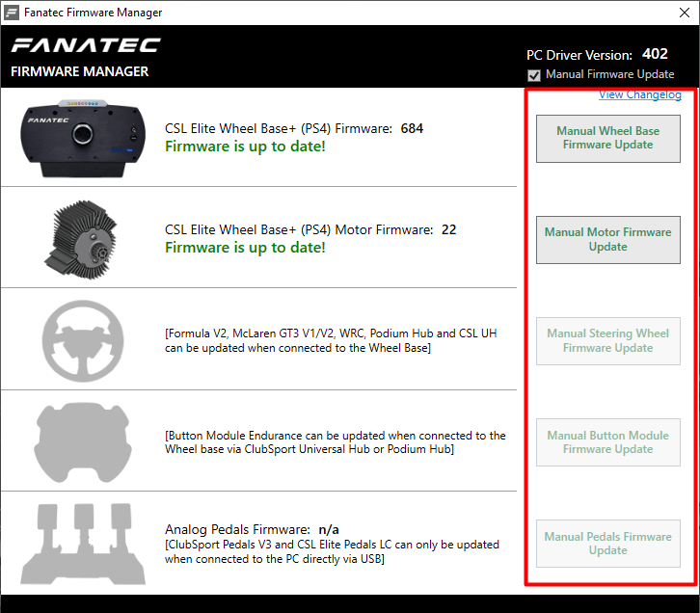Click 'Firmware is up to date!' under wheel base firmware 684

point(245,147)
